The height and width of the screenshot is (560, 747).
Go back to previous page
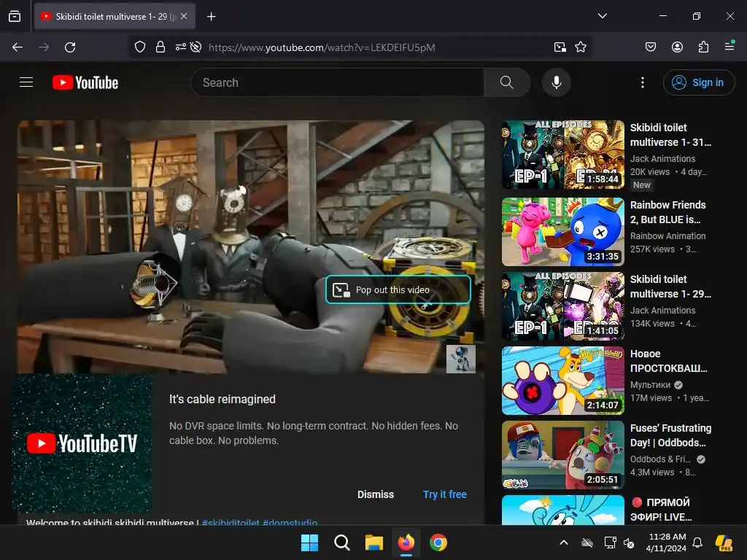click(x=18, y=47)
